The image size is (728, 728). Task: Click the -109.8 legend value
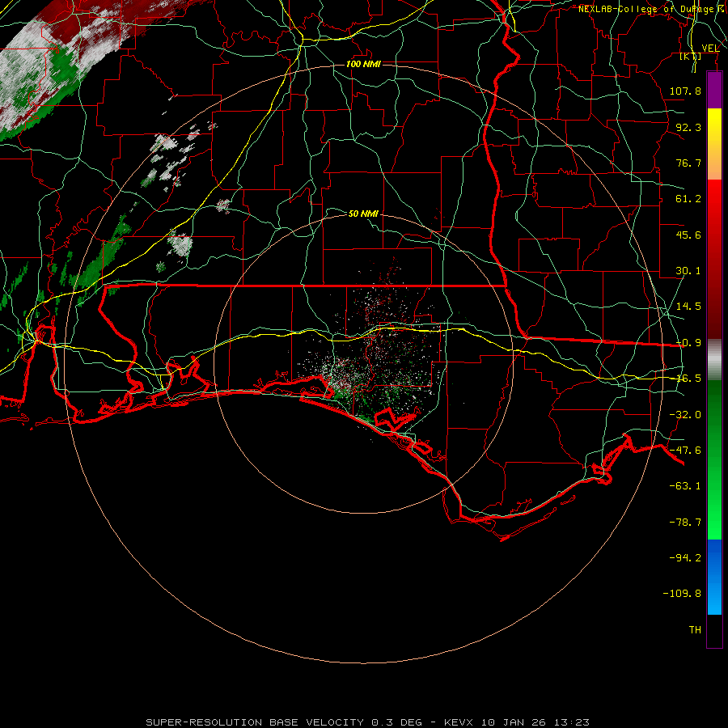point(683,594)
